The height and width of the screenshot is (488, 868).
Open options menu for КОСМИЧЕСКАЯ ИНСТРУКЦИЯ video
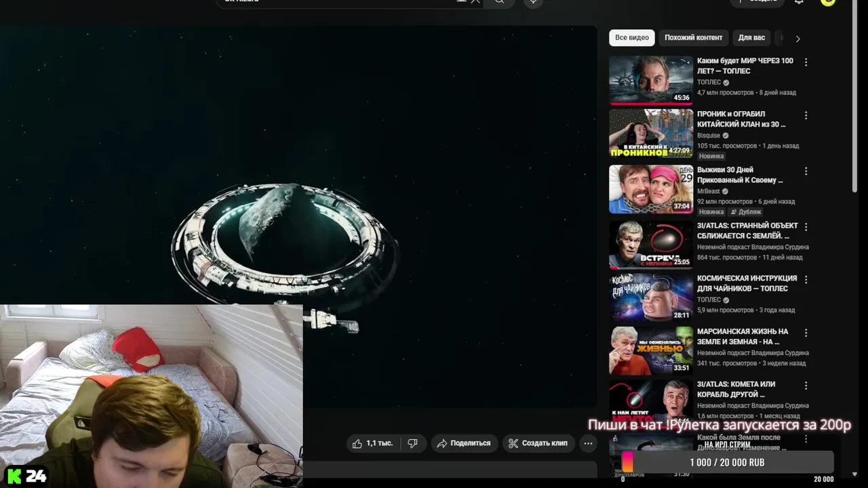point(806,279)
